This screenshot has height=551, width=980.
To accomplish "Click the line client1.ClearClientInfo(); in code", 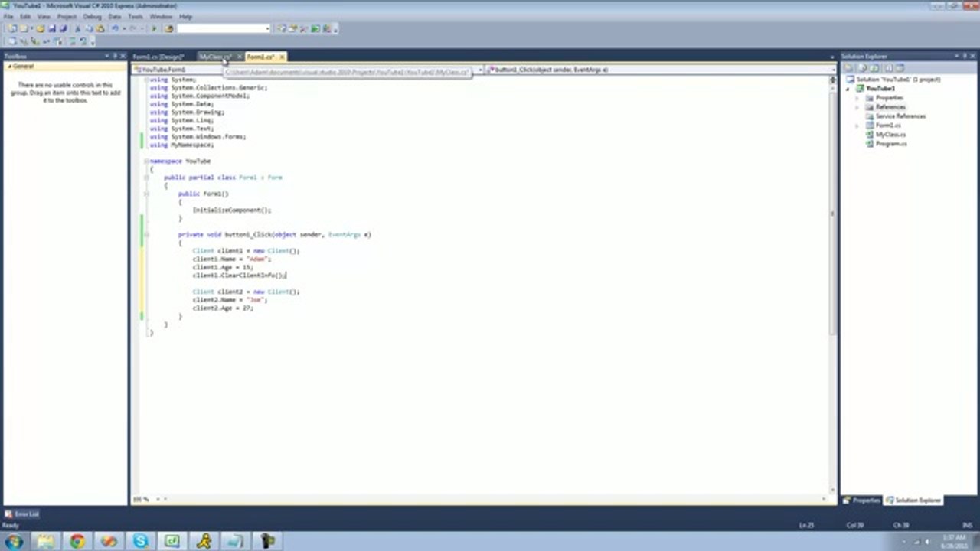I will click(239, 275).
